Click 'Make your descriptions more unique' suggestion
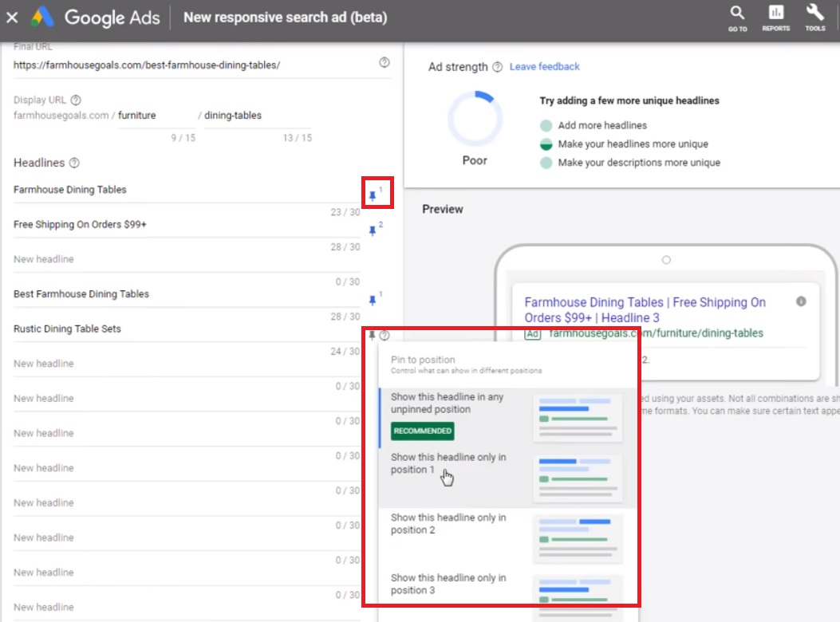Image resolution: width=840 pixels, height=622 pixels. click(x=638, y=163)
